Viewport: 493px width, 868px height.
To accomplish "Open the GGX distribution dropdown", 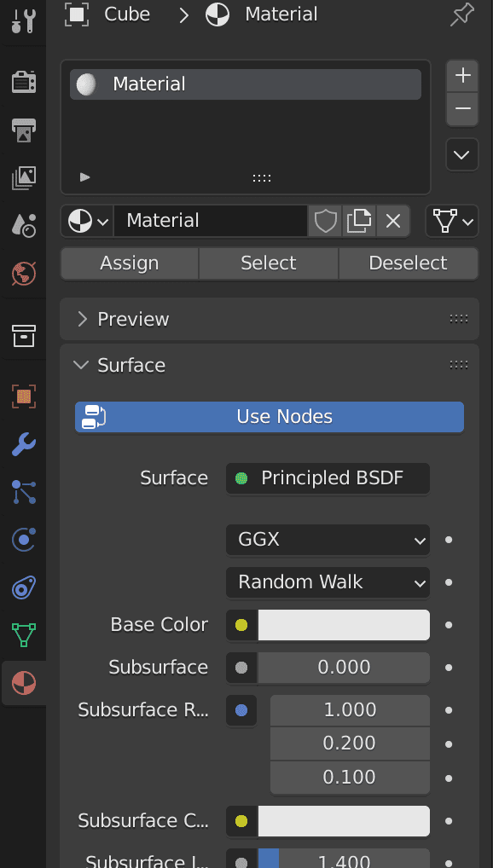I will 328,539.
